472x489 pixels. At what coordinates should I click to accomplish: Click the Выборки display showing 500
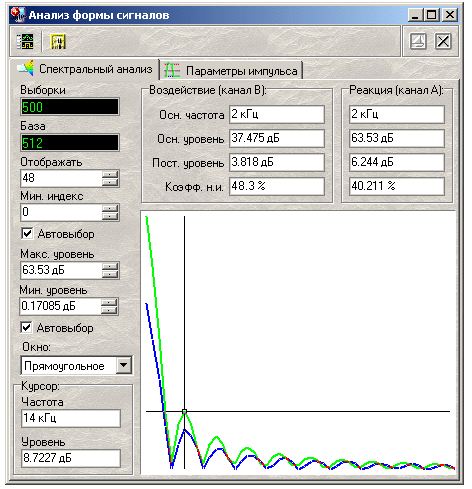pos(70,107)
